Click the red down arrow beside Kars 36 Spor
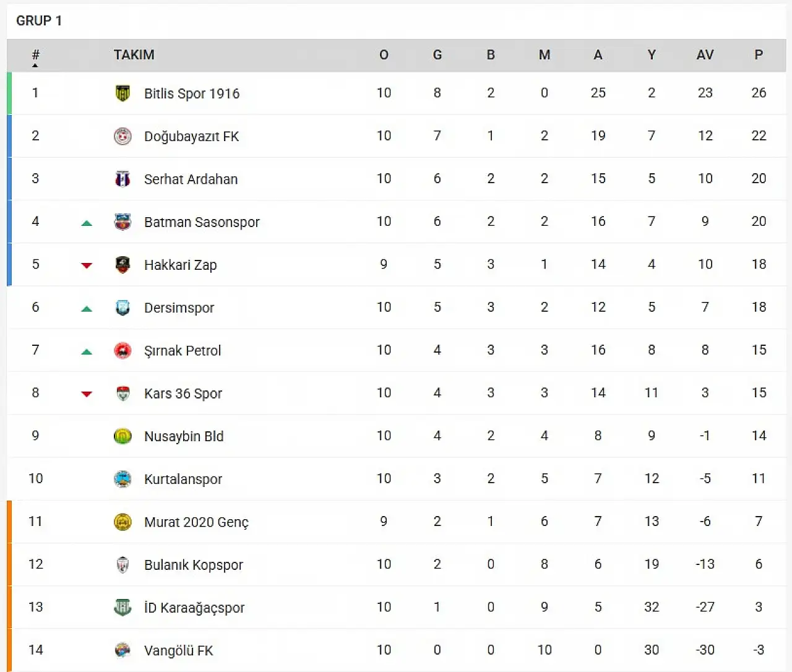 pyautogui.click(x=87, y=394)
